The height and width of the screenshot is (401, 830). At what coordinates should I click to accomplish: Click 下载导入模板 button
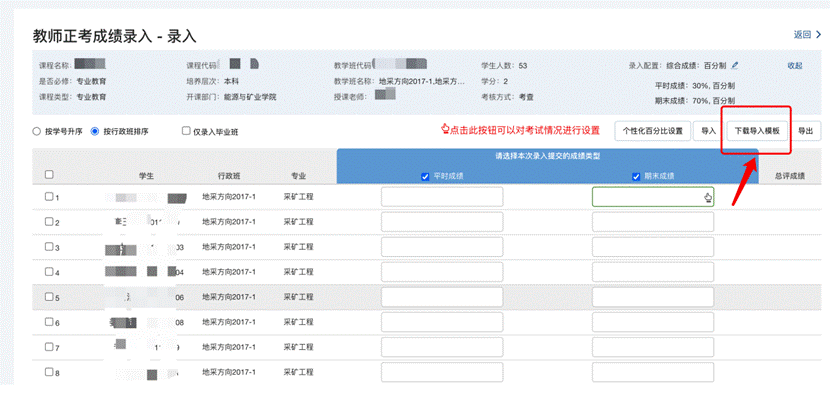coord(756,131)
